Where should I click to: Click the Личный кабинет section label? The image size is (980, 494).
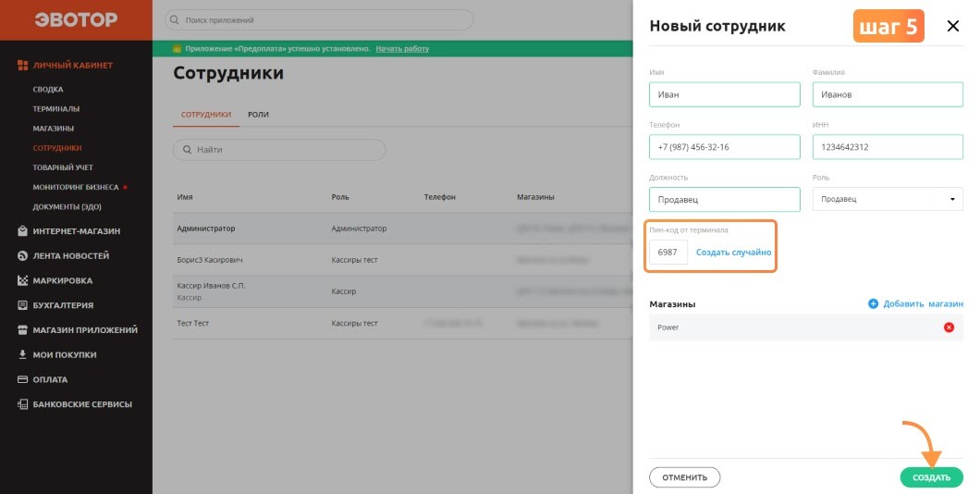coord(73,65)
